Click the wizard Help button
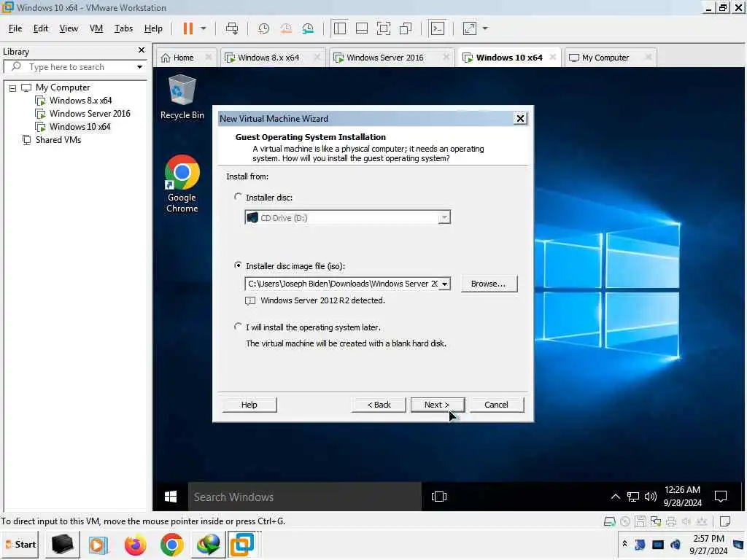Screen dimensions: 747x560 click(249, 405)
